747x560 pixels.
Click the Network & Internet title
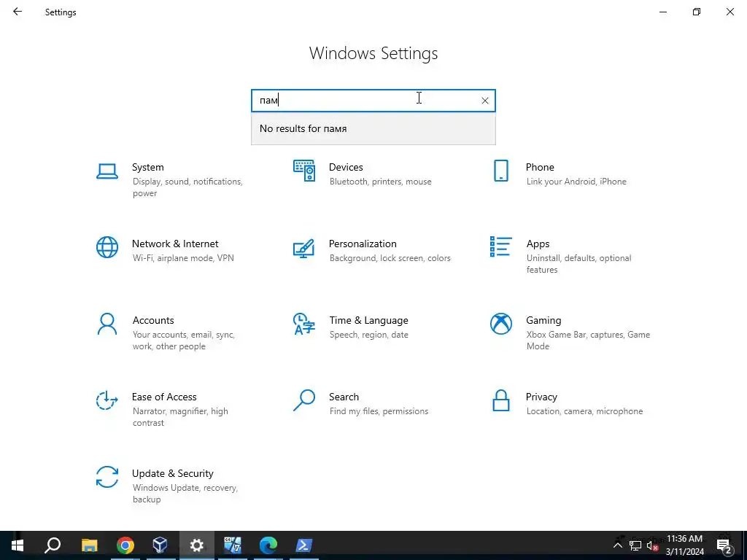tap(175, 244)
